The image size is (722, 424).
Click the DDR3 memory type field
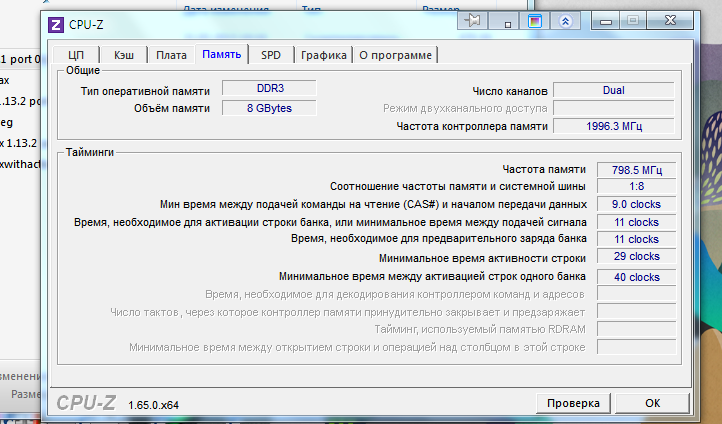tap(269, 88)
